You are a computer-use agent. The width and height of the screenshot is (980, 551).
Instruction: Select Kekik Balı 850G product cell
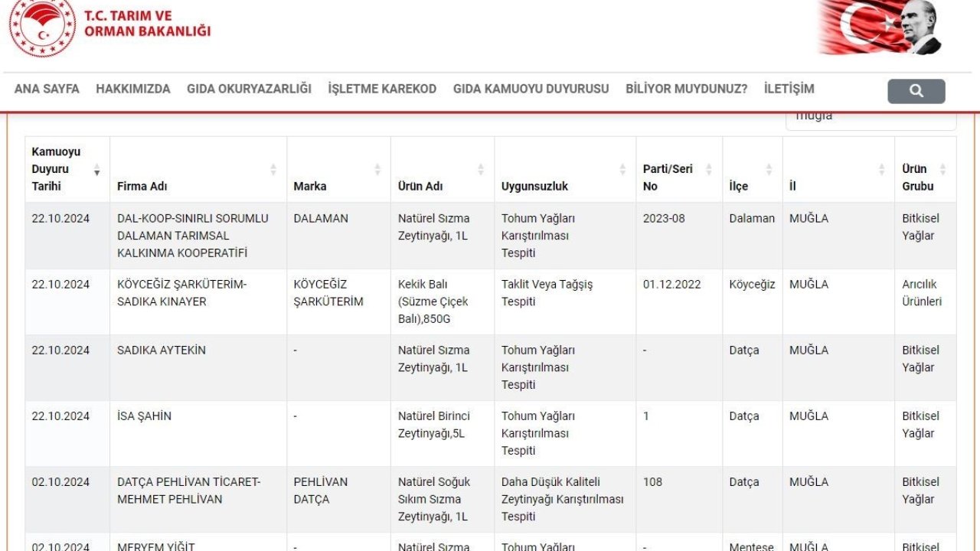click(x=443, y=302)
